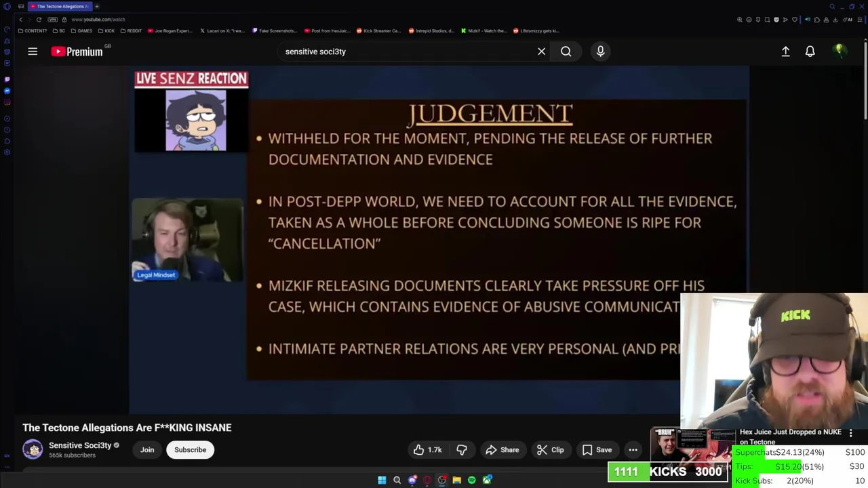Open 'Lifeismizzy gets ki...' bookmark
868x488 pixels.
(536, 30)
